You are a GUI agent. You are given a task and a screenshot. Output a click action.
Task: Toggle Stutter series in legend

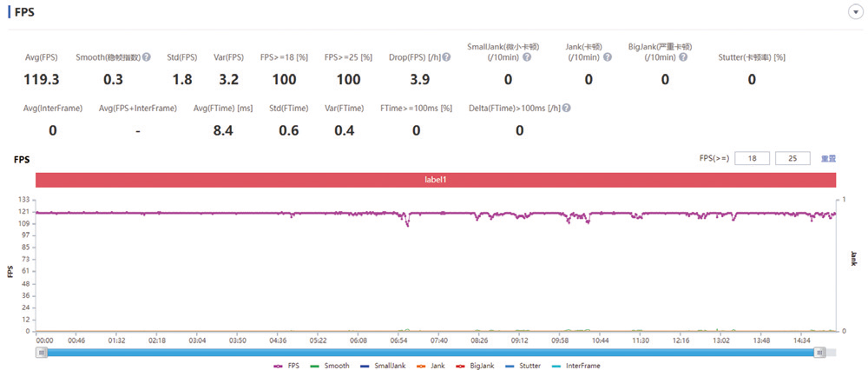coord(523,366)
